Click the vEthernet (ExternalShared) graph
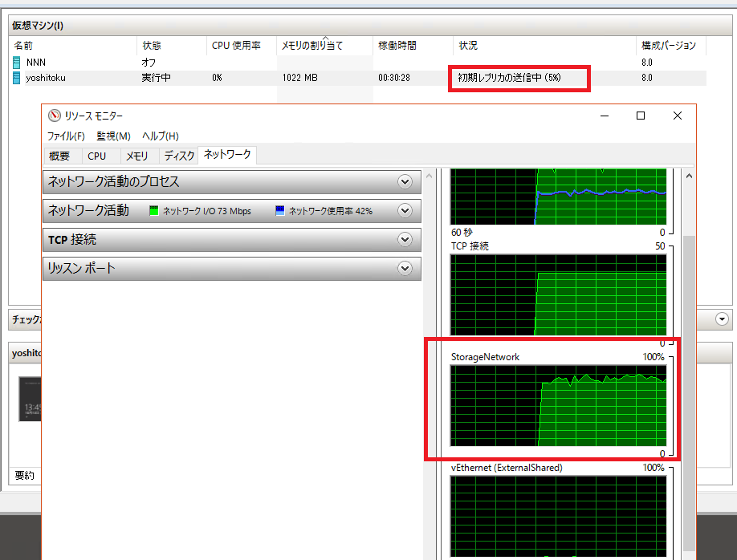This screenshot has height=560, width=737. 559,517
